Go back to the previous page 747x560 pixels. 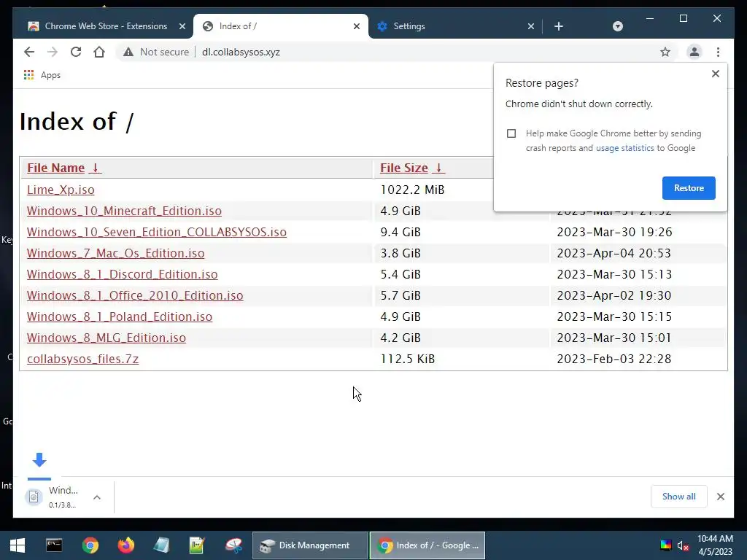(29, 52)
